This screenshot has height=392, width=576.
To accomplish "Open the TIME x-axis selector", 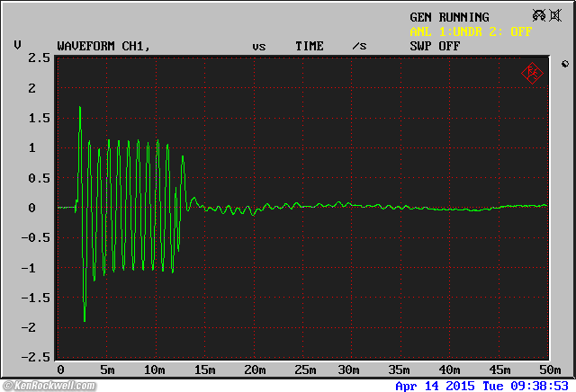I will [x=310, y=45].
